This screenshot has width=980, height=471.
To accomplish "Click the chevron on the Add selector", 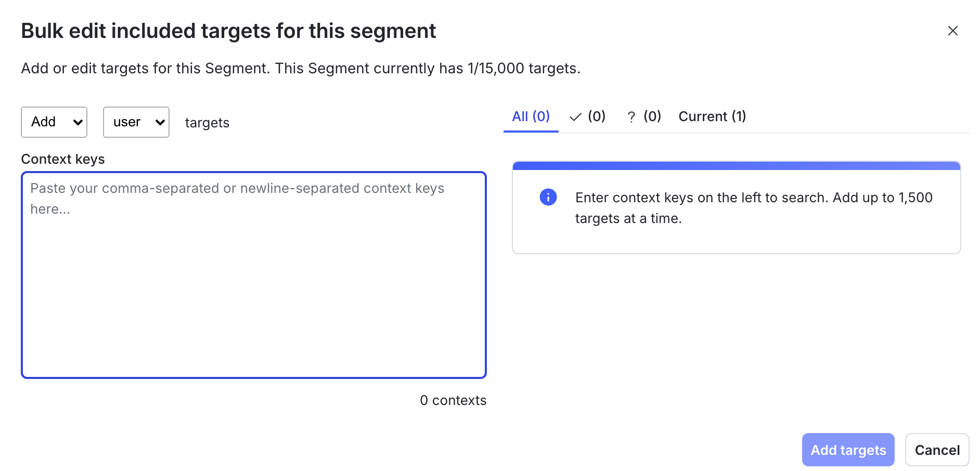I will [77, 122].
